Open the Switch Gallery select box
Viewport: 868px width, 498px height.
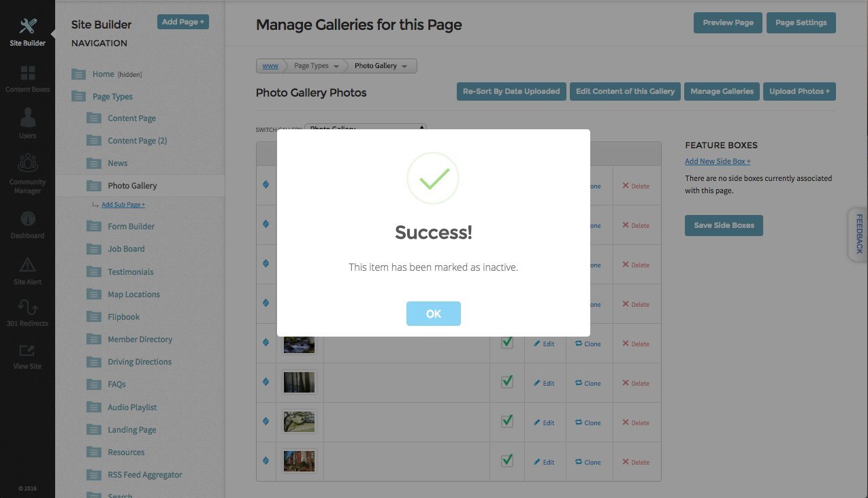click(366, 128)
